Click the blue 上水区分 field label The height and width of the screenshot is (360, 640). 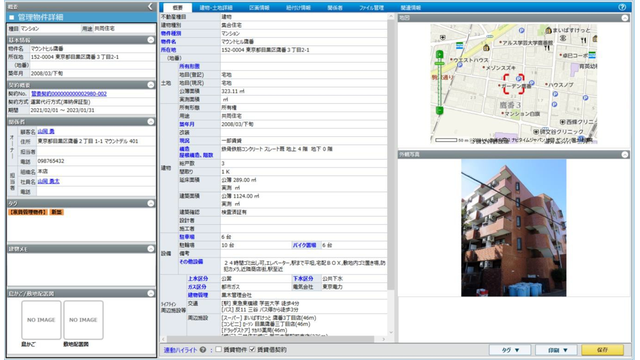coord(198,278)
